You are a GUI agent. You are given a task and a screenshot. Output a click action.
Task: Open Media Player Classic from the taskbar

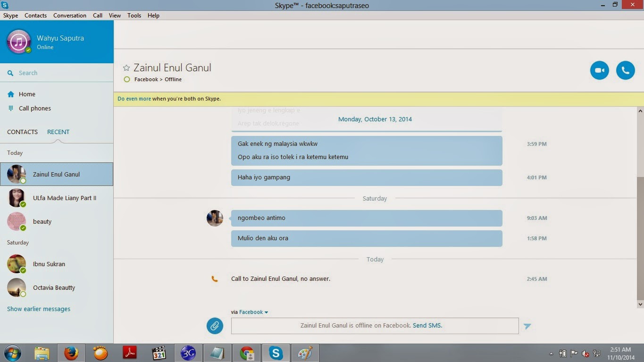pos(159,353)
